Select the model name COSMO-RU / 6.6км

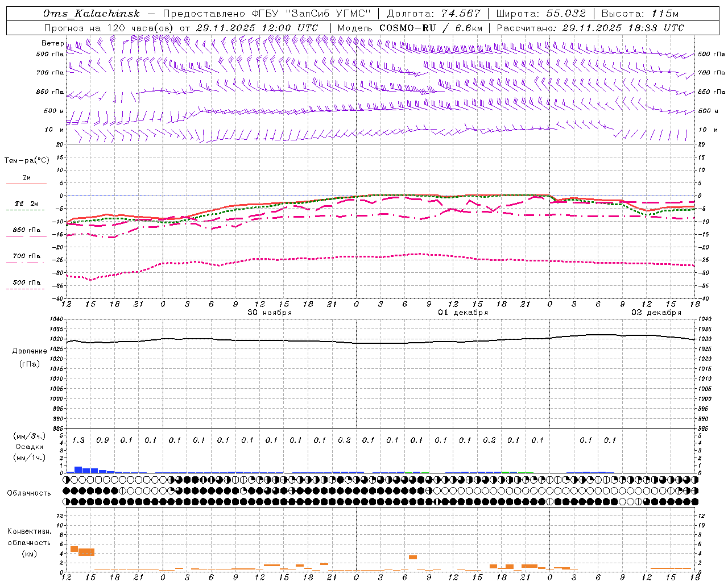pyautogui.click(x=431, y=28)
